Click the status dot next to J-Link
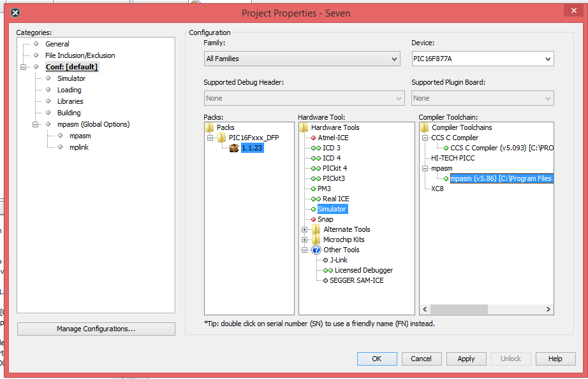The image size is (588, 379). point(325,261)
